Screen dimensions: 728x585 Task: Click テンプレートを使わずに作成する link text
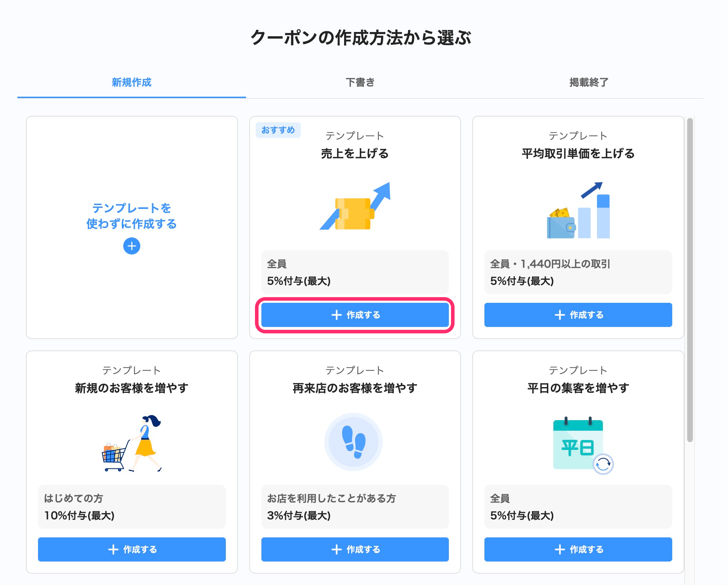(131, 216)
